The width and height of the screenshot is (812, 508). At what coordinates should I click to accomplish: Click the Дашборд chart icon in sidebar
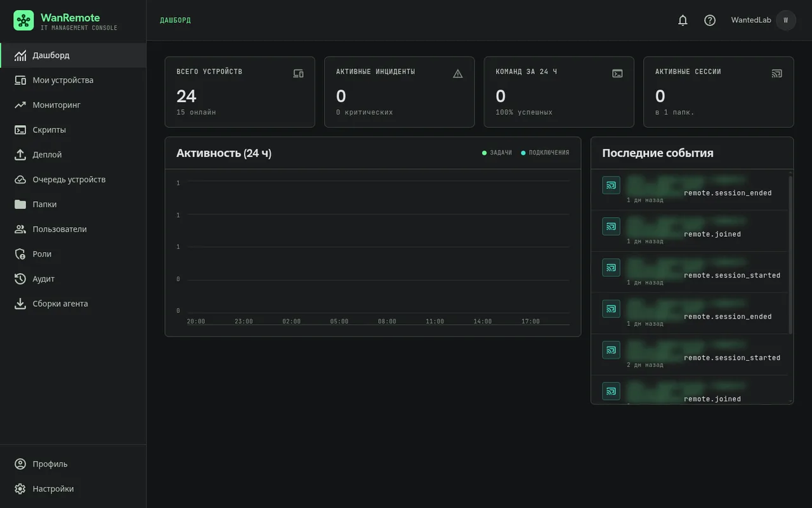point(20,55)
